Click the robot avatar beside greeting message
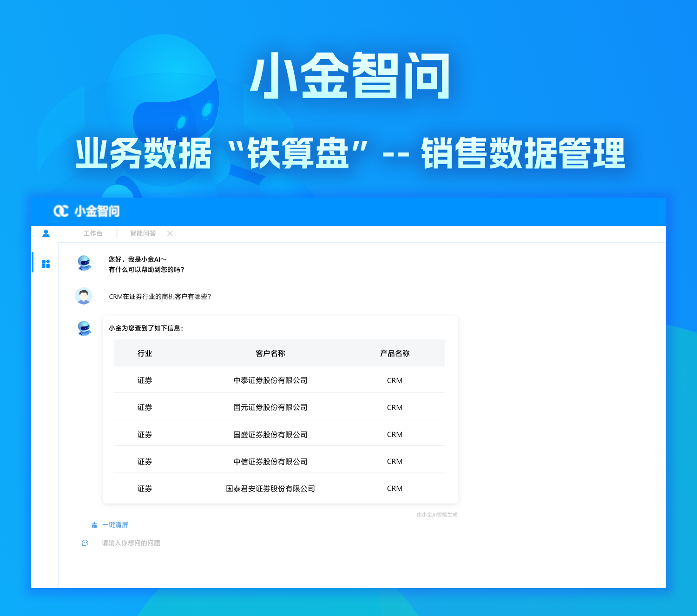697x616 pixels. 84,263
